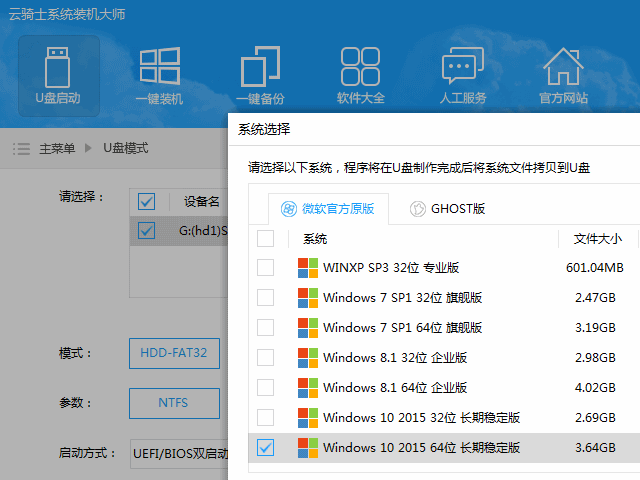Click the 系统 column header

[x=315, y=239]
